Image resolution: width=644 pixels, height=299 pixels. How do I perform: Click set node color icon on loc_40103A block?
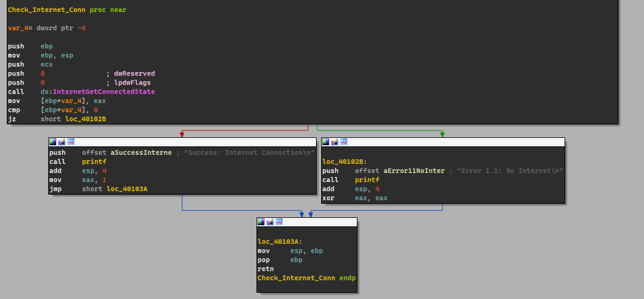pos(261,222)
